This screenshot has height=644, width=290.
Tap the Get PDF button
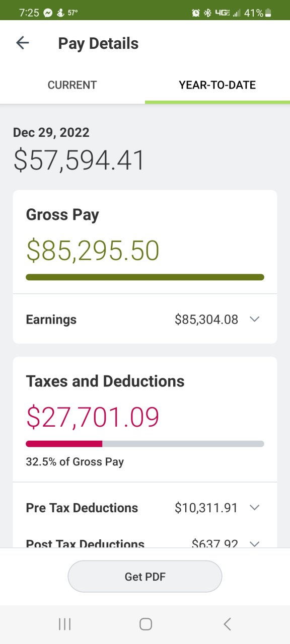pyautogui.click(x=145, y=577)
